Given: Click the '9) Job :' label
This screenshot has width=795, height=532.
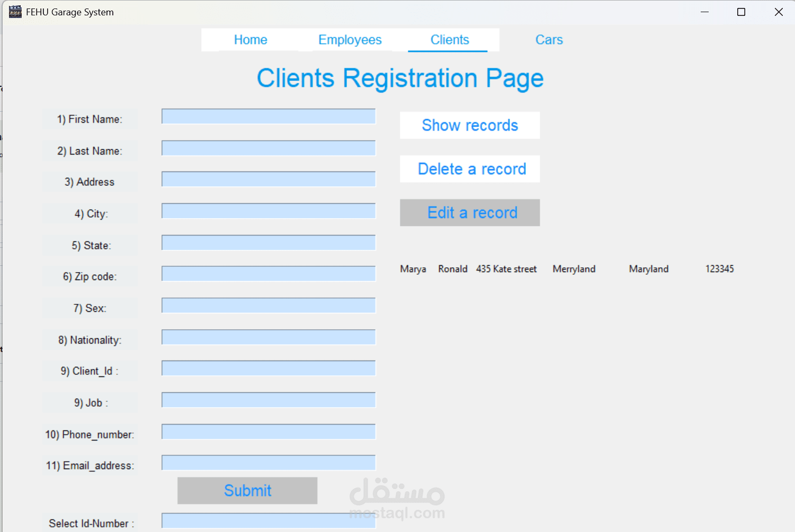Looking at the screenshot, I should point(90,403).
